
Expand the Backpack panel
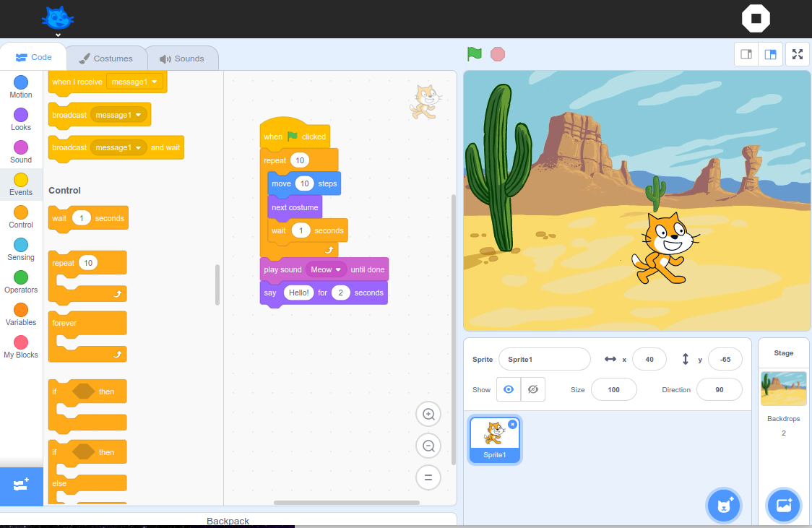[x=228, y=521]
